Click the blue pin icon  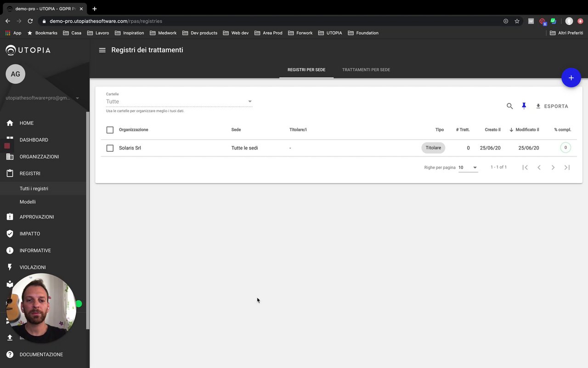point(524,106)
